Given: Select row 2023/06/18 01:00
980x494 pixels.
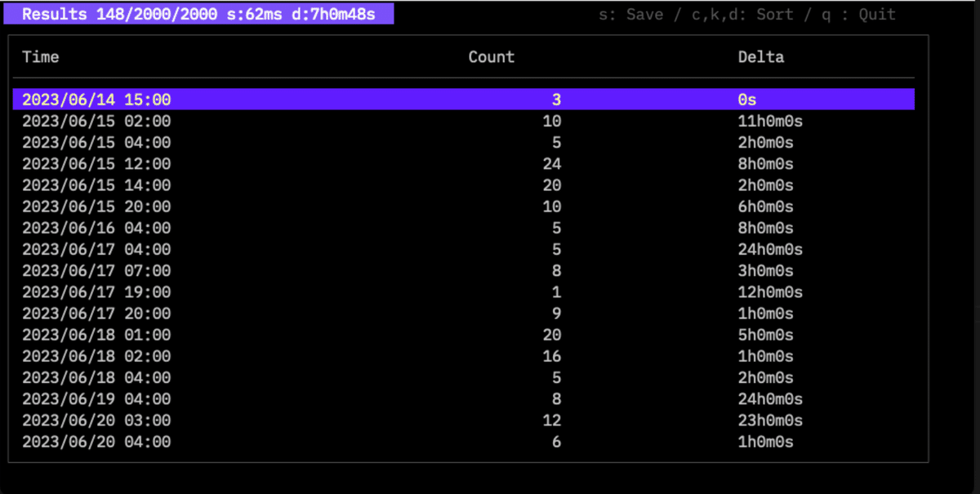Looking at the screenshot, I should pos(463,335).
